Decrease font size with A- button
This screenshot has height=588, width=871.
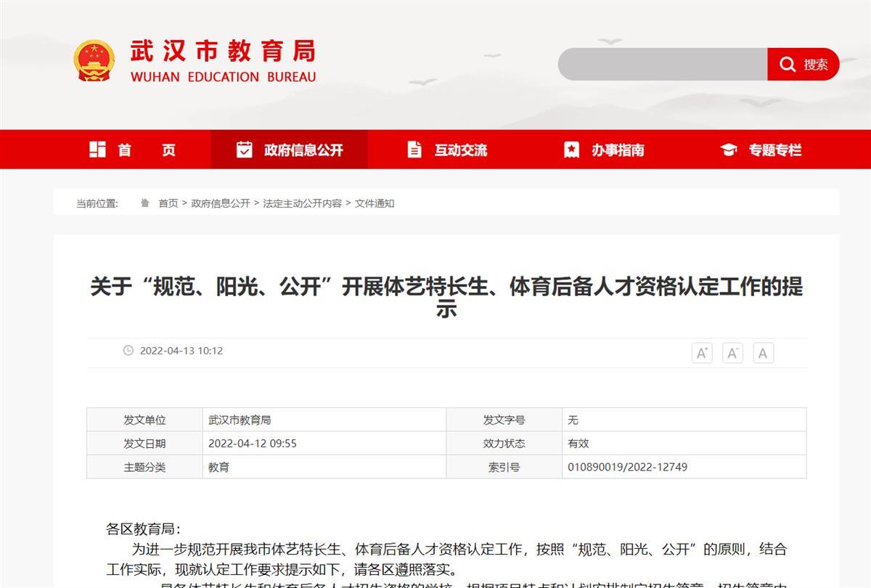(x=732, y=353)
